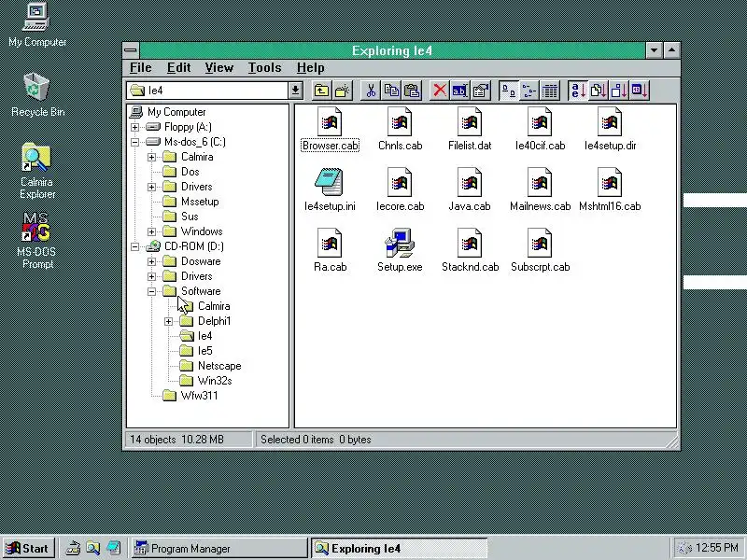Select the Filelist.dat file
Screen dimensions: 747x560
coord(470,130)
